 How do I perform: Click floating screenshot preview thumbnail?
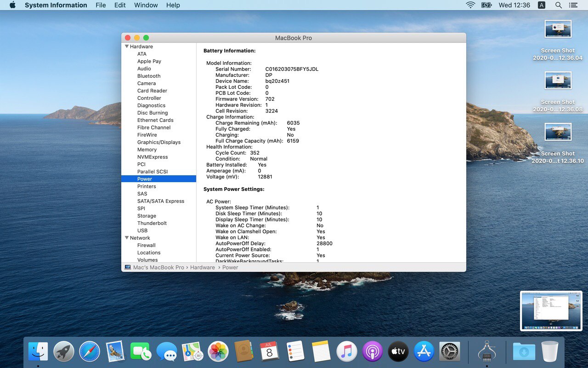tap(551, 311)
